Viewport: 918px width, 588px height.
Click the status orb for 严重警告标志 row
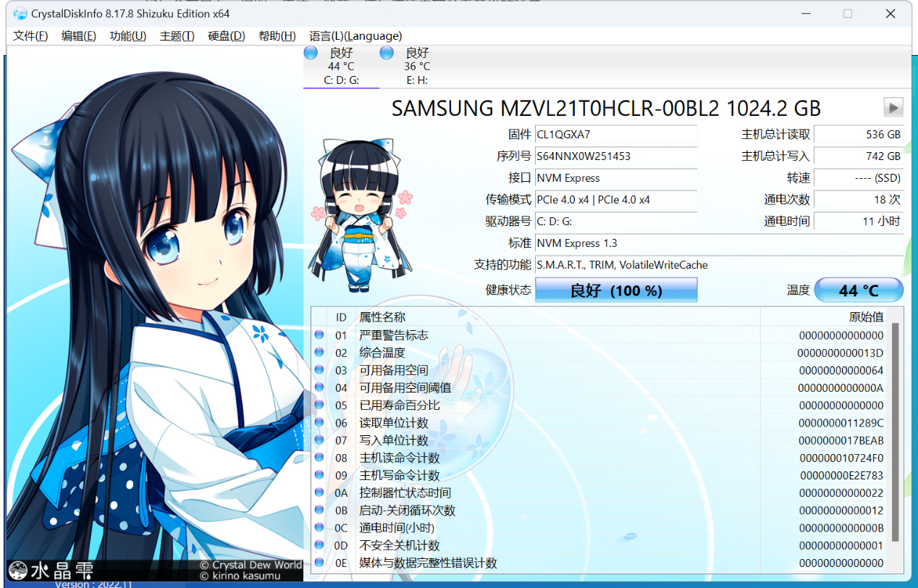319,335
